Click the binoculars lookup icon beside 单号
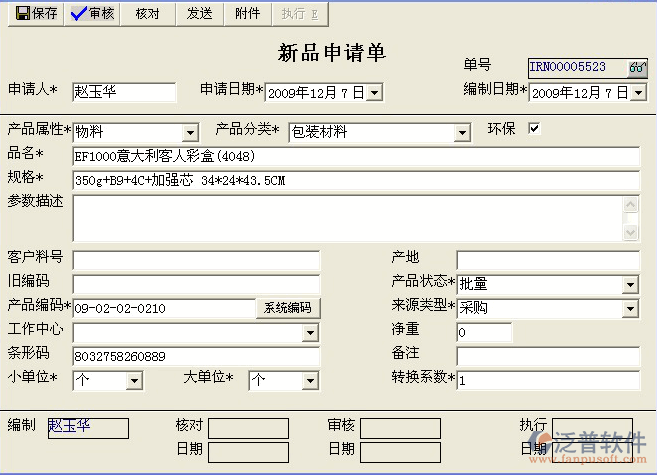Viewport: 657px width, 475px height. (637, 68)
